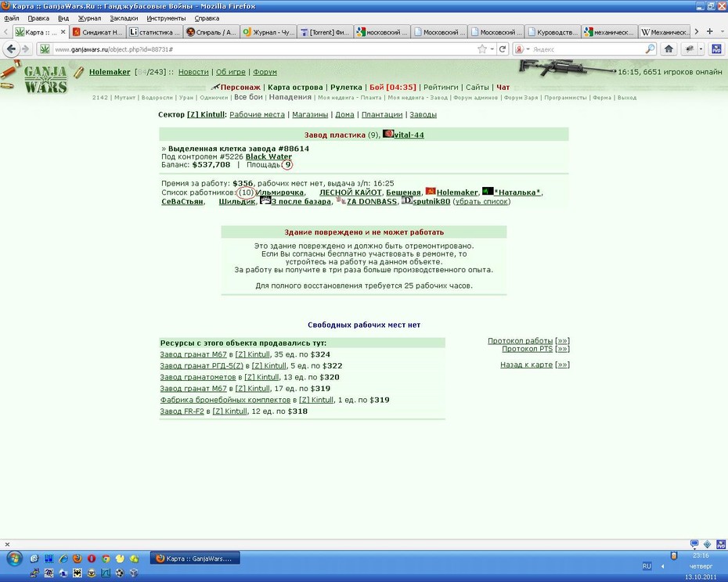This screenshot has width=728, height=582.
Task: Bookmark this page with the star icon
Action: (482, 48)
